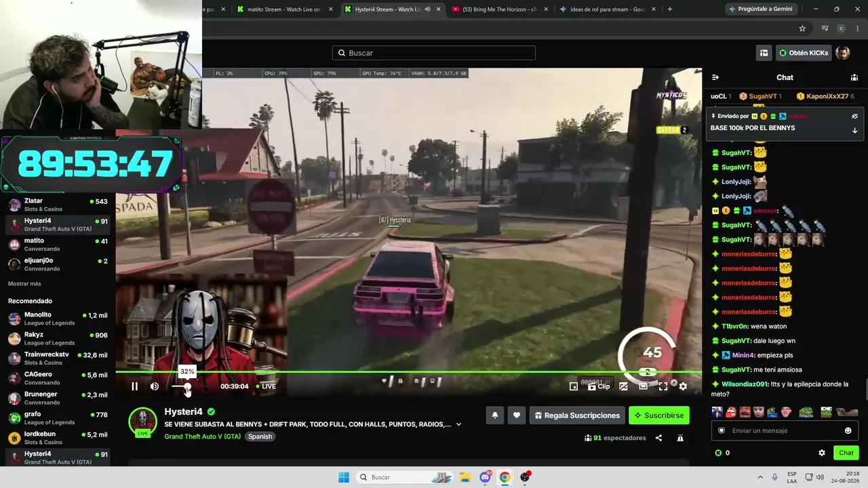868x488 pixels.
Task: Show chat users list icon
Action: coord(854,77)
